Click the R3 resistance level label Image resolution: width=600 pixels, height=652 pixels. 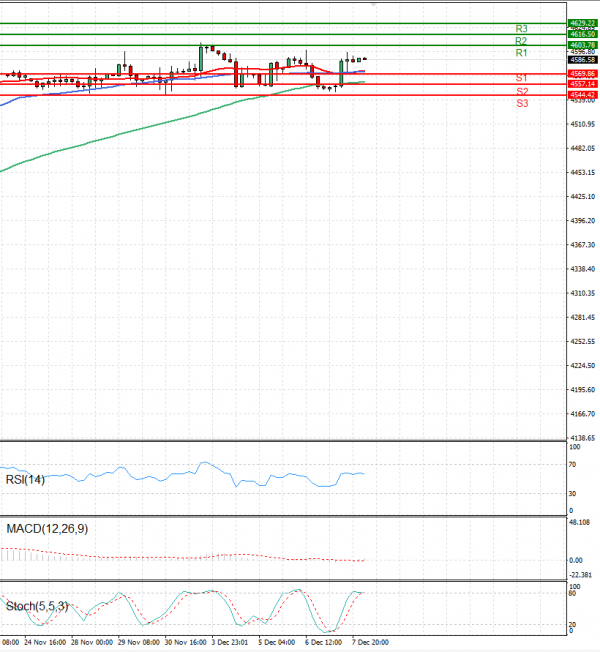point(521,29)
